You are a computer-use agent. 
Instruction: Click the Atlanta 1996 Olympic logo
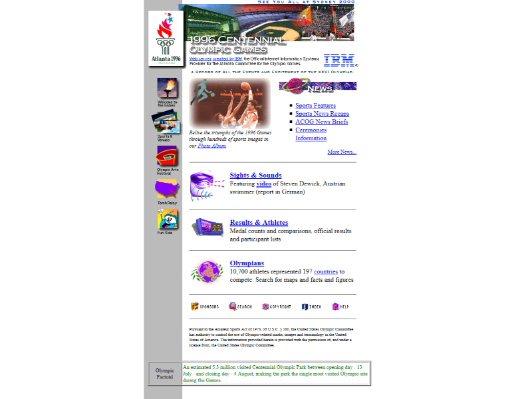point(166,39)
